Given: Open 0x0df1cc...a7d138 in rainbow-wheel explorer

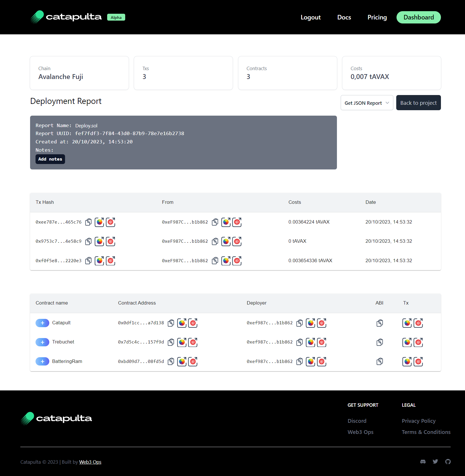Looking at the screenshot, I should click(182, 323).
